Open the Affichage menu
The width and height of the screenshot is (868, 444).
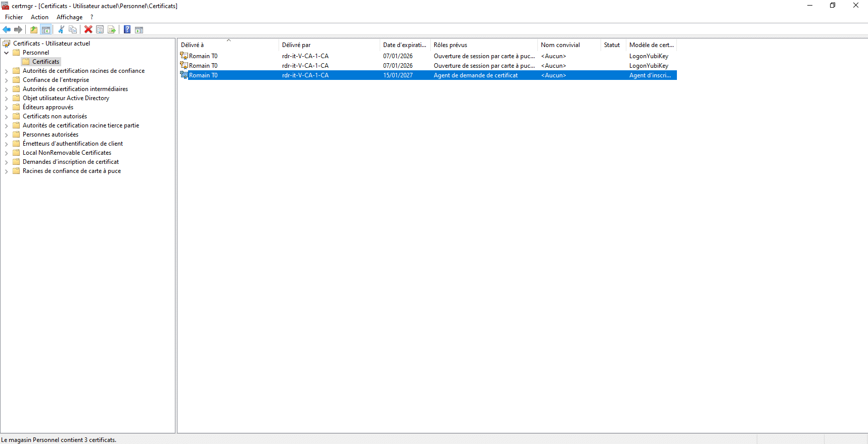click(x=69, y=17)
